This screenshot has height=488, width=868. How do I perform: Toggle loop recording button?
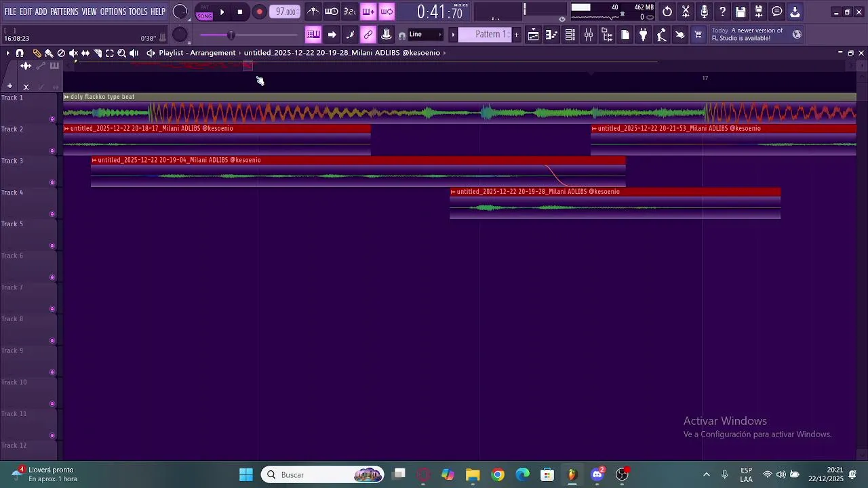click(387, 12)
